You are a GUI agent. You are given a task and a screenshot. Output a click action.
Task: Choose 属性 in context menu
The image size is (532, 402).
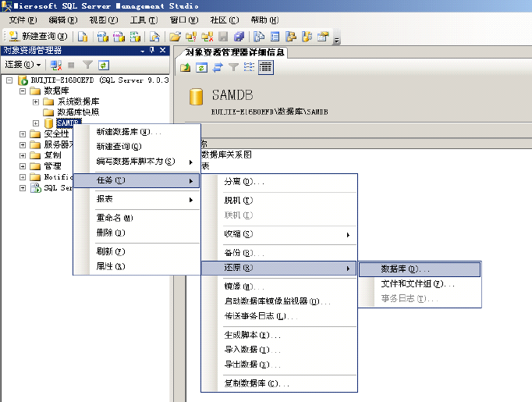tap(137, 266)
